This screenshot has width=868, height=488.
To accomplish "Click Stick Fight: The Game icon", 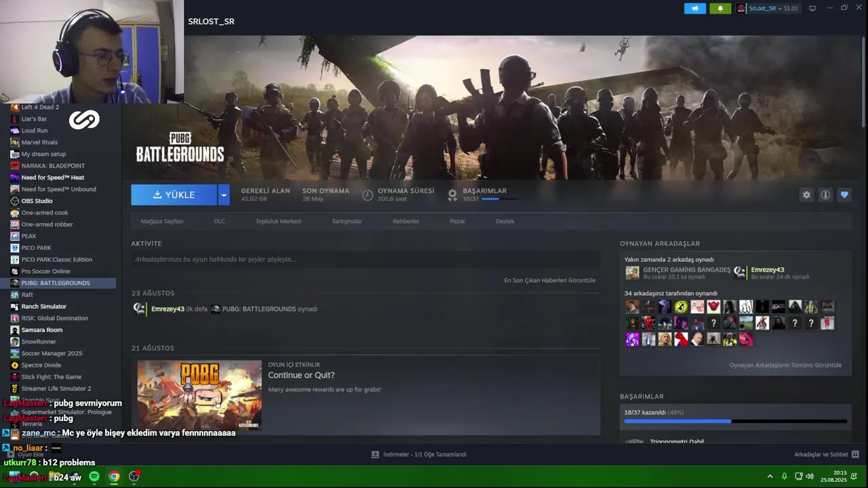I will (x=15, y=377).
